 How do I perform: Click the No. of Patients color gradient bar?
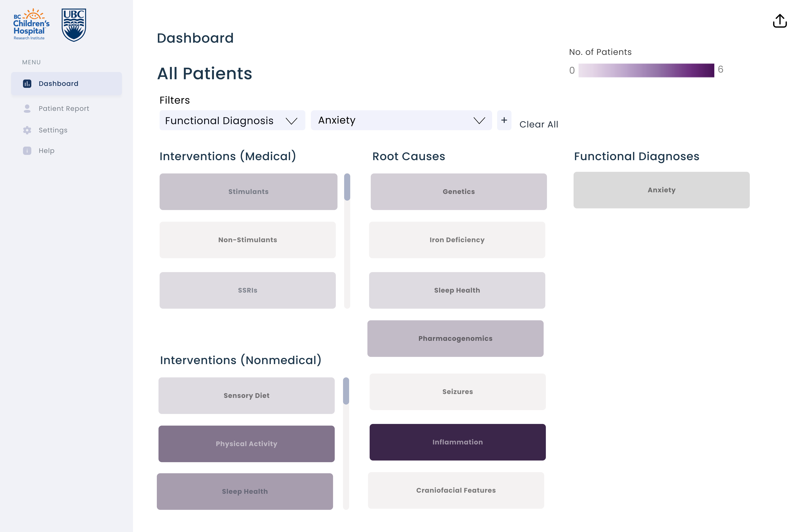pos(646,70)
